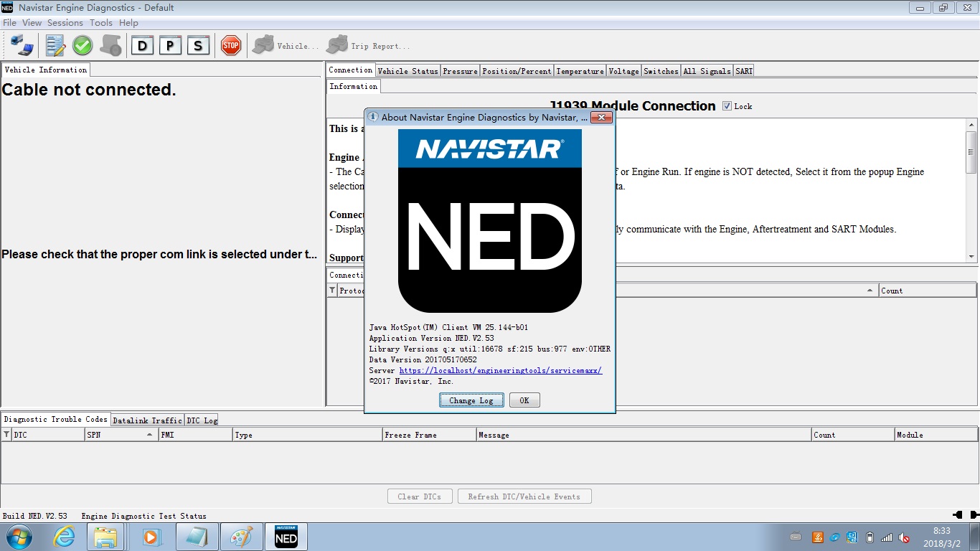Open the Windows Start menu
The width and height of the screenshot is (980, 551).
tap(19, 537)
